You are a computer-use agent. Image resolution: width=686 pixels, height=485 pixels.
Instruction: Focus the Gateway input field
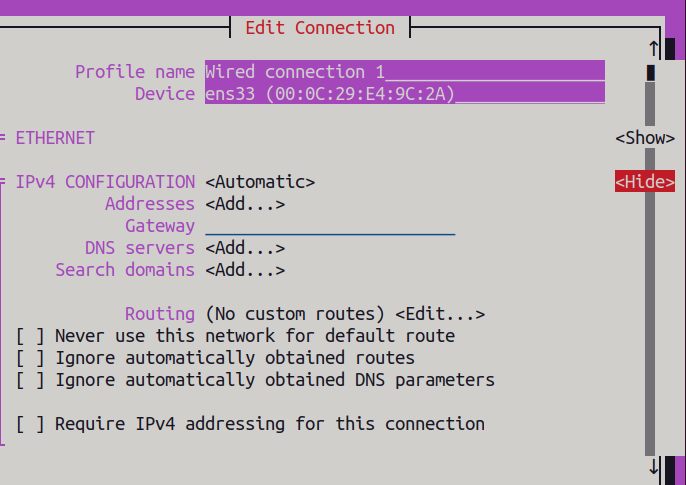point(330,226)
